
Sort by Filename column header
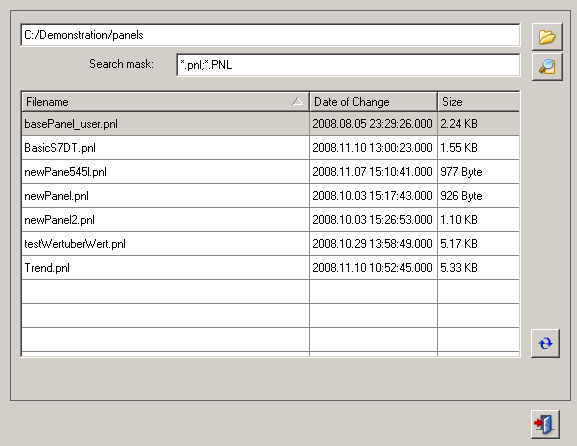click(165, 102)
